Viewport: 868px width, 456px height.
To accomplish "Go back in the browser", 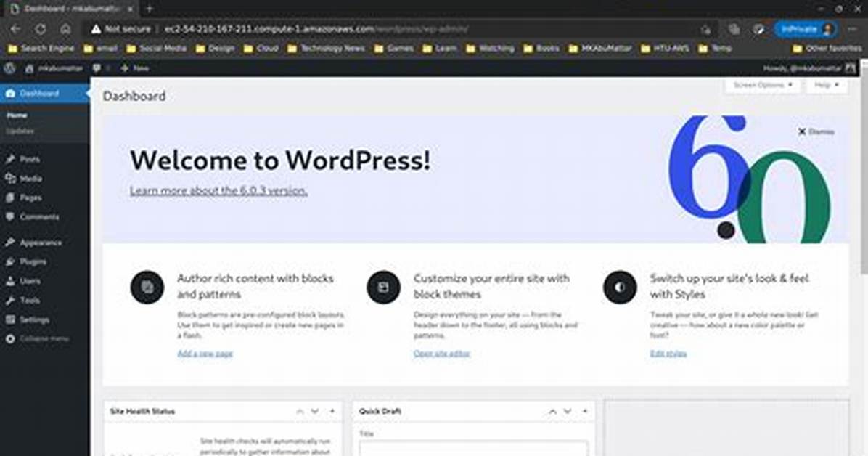I will (x=15, y=29).
